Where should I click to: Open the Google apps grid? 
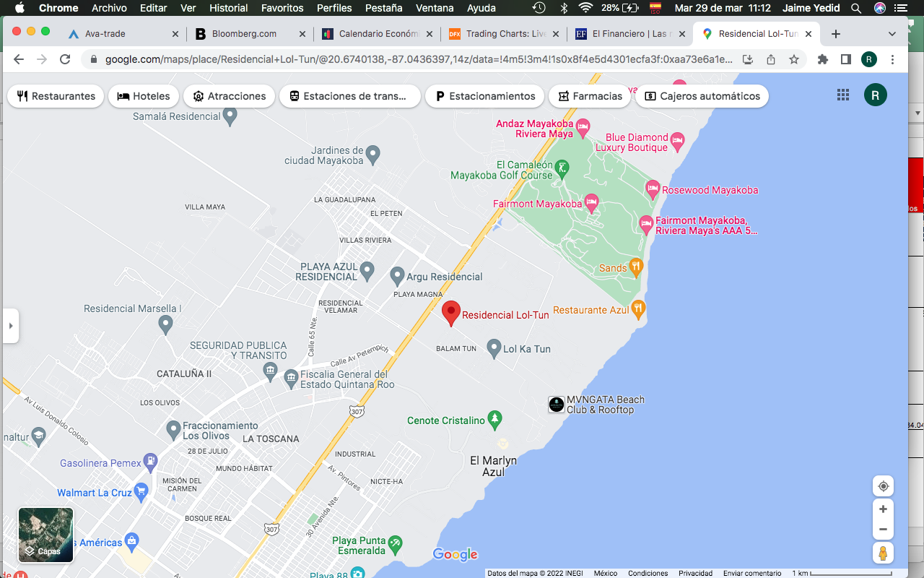[x=842, y=95]
